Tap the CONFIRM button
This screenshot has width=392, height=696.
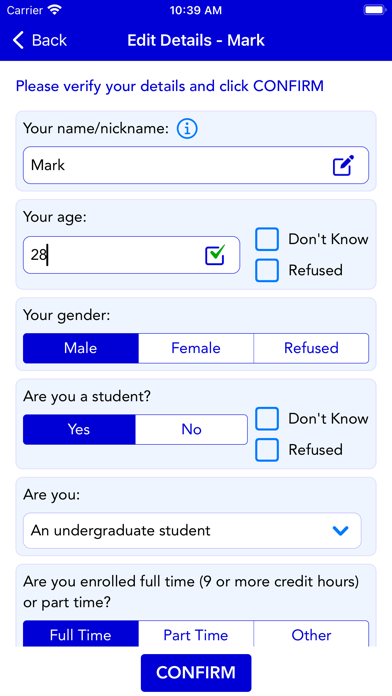196,672
